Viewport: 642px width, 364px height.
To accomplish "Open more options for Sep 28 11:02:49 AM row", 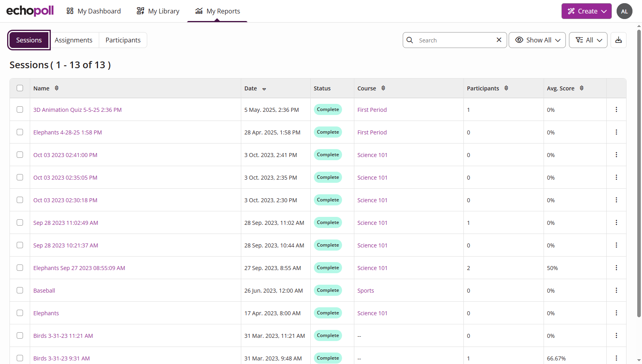I will (616, 222).
